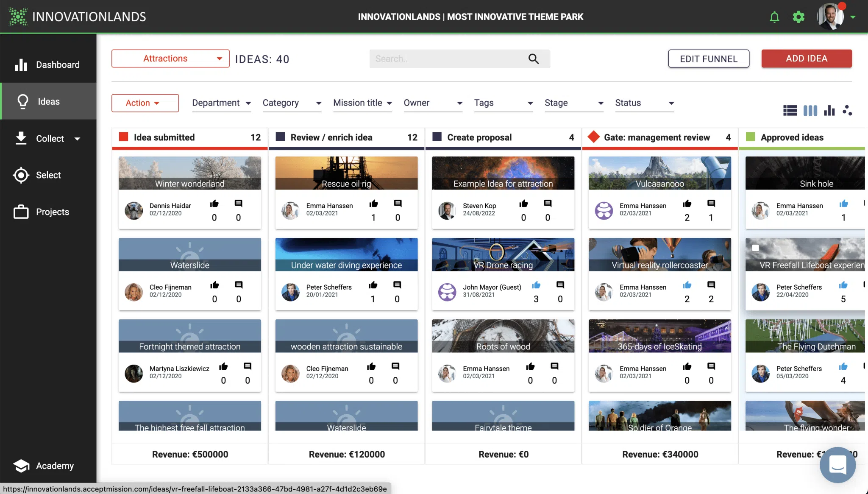
Task: Open the Attractions funnel dropdown
Action: click(170, 59)
